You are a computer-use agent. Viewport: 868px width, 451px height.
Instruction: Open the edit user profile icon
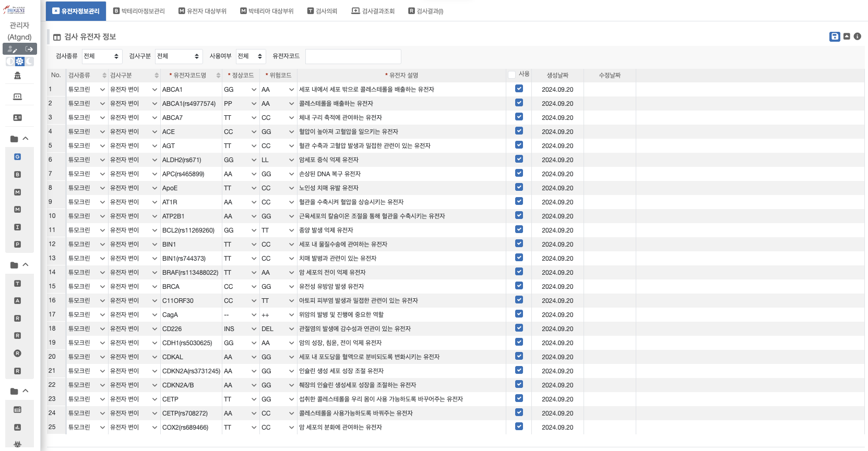(x=12, y=49)
